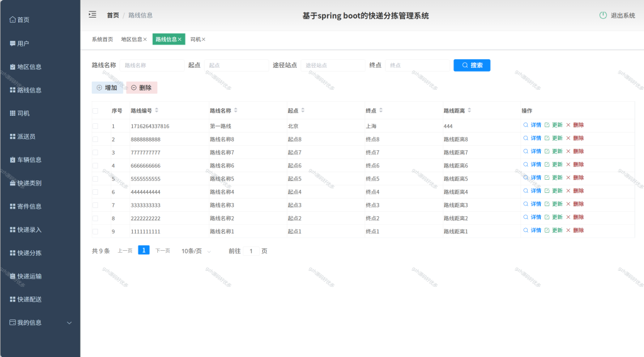Check the checkbox for row 1 第一路线

pos(96,126)
